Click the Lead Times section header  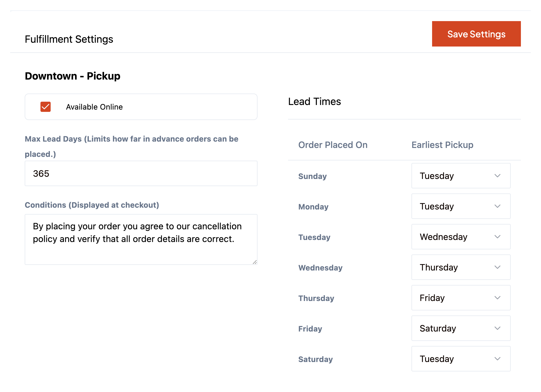[x=314, y=101]
